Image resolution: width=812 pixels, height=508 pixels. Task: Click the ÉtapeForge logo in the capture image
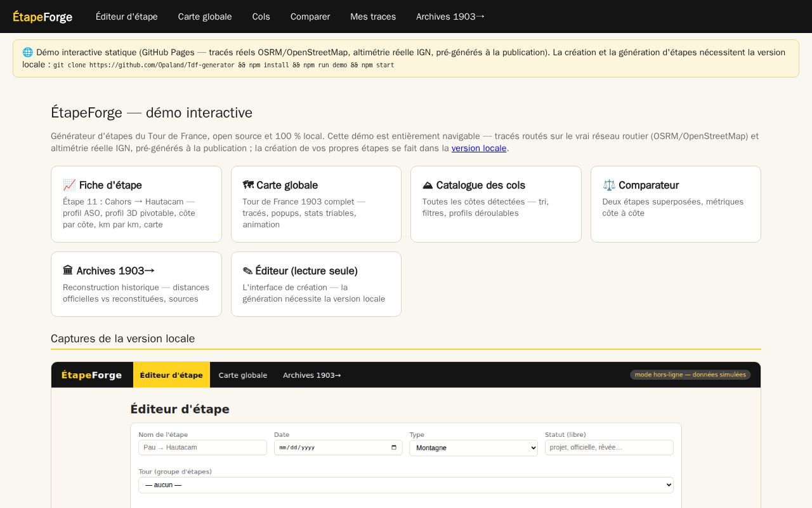(91, 375)
